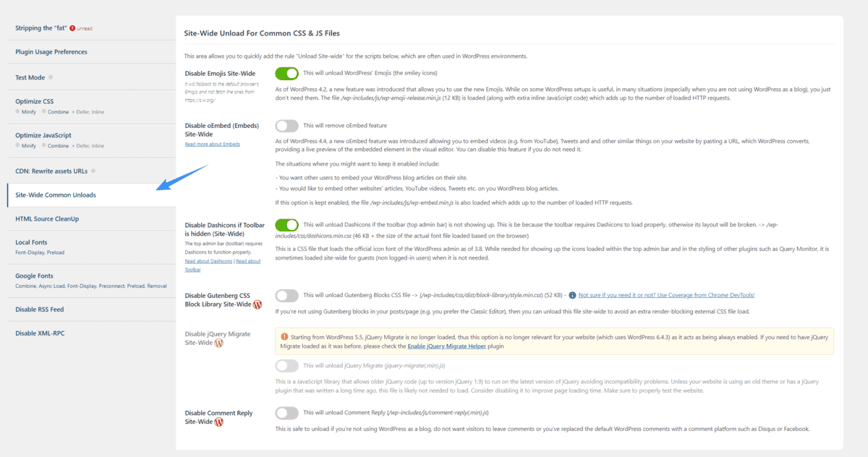Open Read about Toolbar link
The height and width of the screenshot is (457, 868).
click(x=249, y=261)
